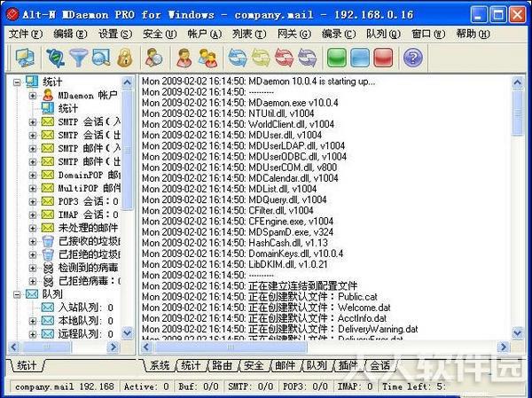
Task: Click the tree pane scroll right arrow
Action: tap(113, 347)
